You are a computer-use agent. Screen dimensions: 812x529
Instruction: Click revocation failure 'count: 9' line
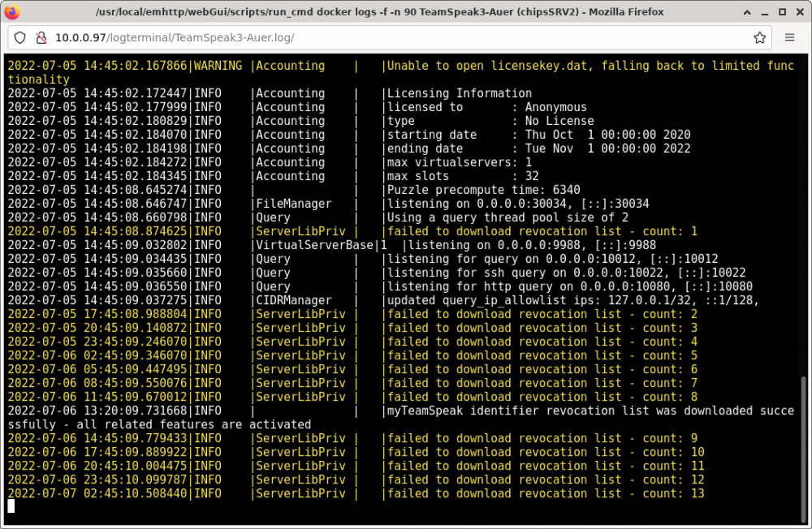click(352, 438)
